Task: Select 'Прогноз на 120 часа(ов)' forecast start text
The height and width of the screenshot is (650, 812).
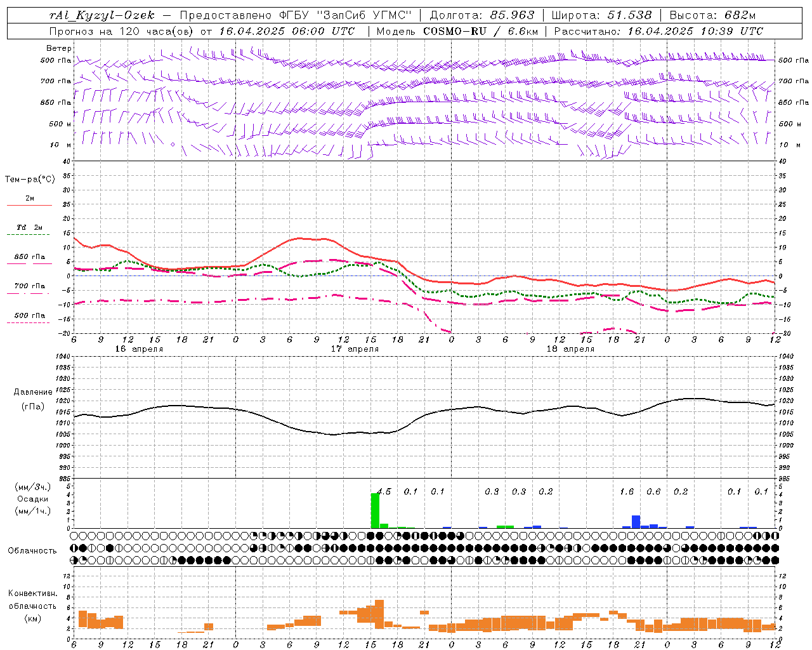Action: click(122, 31)
